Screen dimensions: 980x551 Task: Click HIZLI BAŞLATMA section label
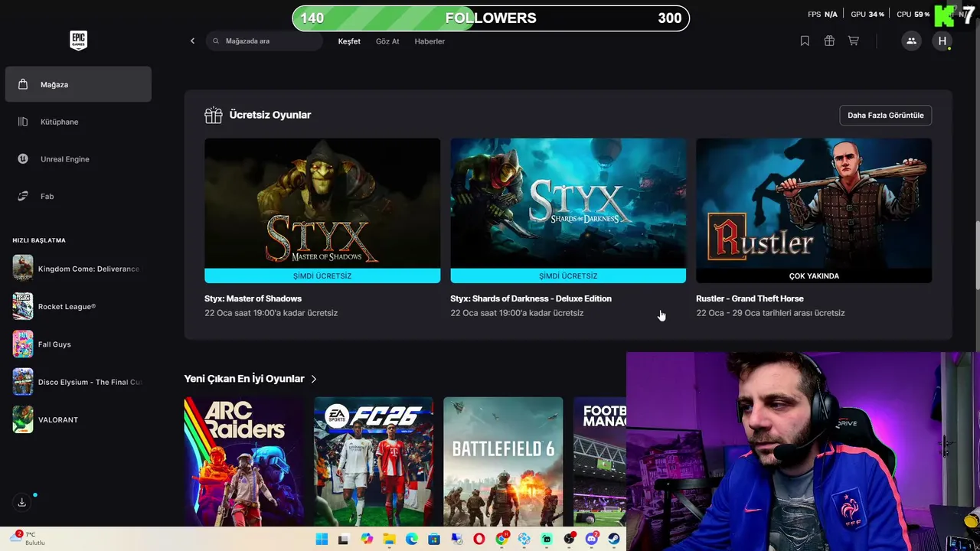39,240
